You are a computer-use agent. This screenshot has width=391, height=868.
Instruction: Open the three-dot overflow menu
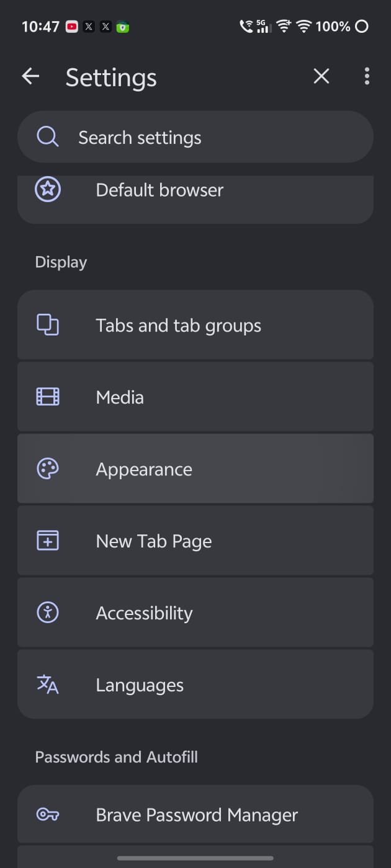(x=367, y=76)
